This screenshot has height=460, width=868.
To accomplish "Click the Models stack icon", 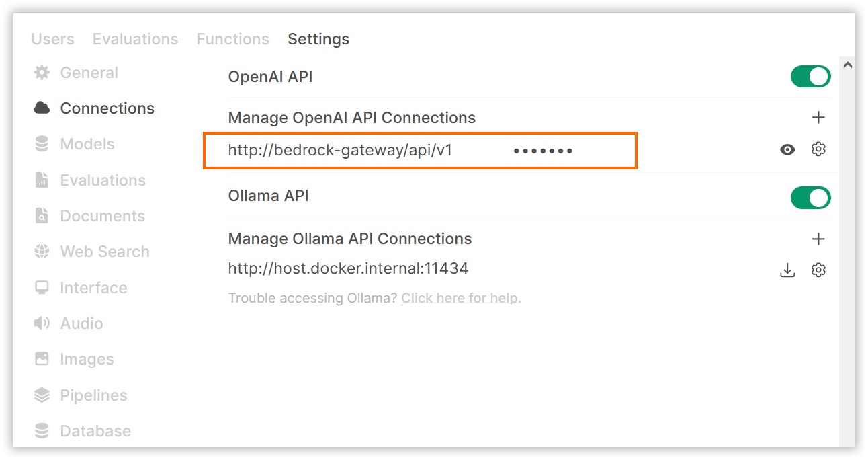I will tap(42, 144).
